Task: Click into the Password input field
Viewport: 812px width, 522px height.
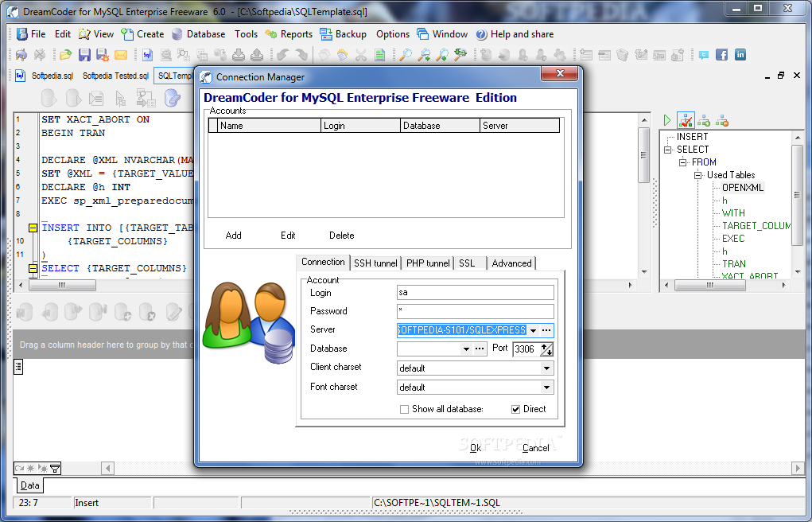Action: [475, 311]
